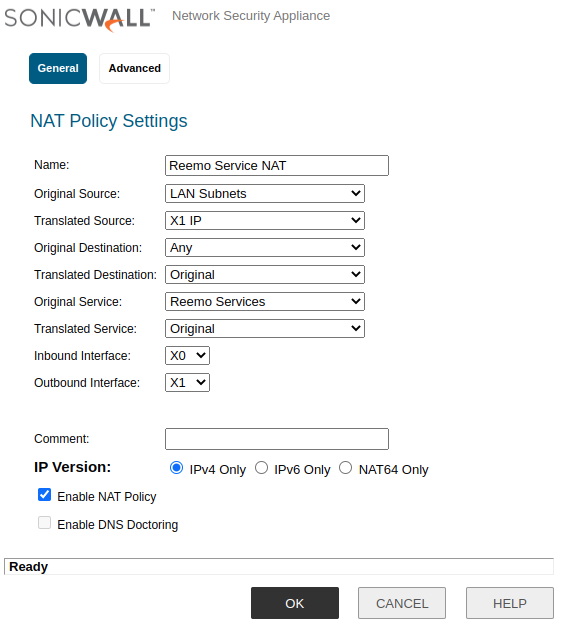
Task: Switch to the Advanced tab
Action: tap(134, 68)
